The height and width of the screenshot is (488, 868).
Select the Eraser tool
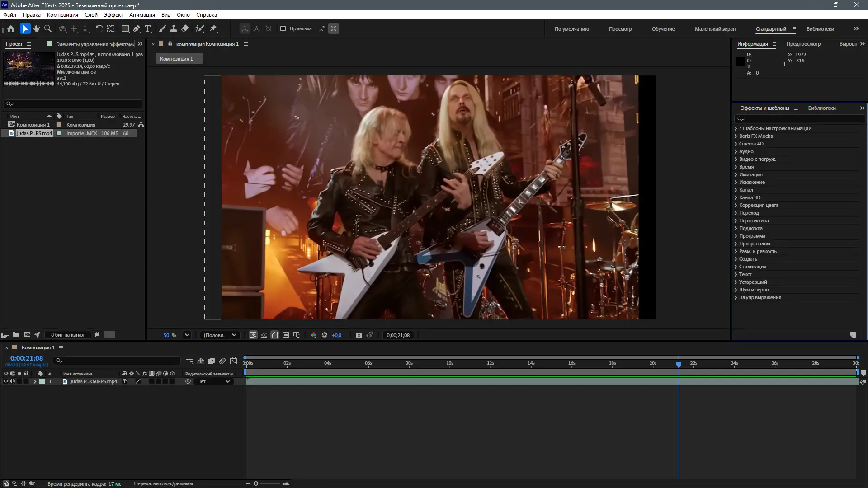point(185,28)
